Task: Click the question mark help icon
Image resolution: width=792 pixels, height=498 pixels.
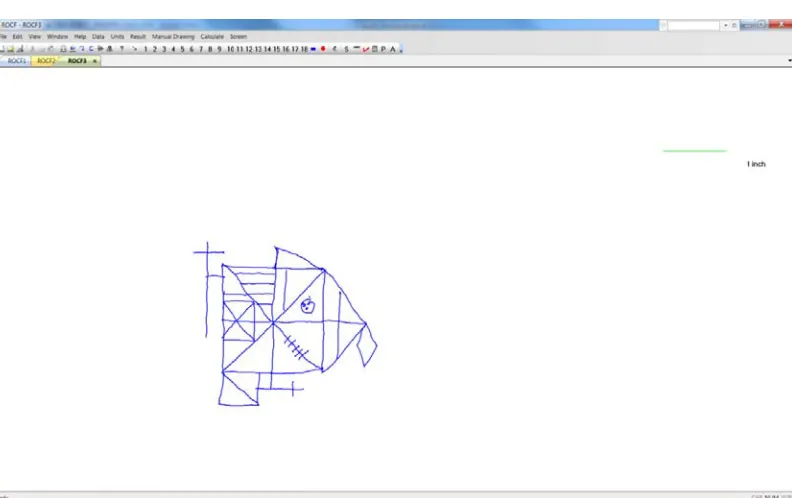Action: [122, 49]
